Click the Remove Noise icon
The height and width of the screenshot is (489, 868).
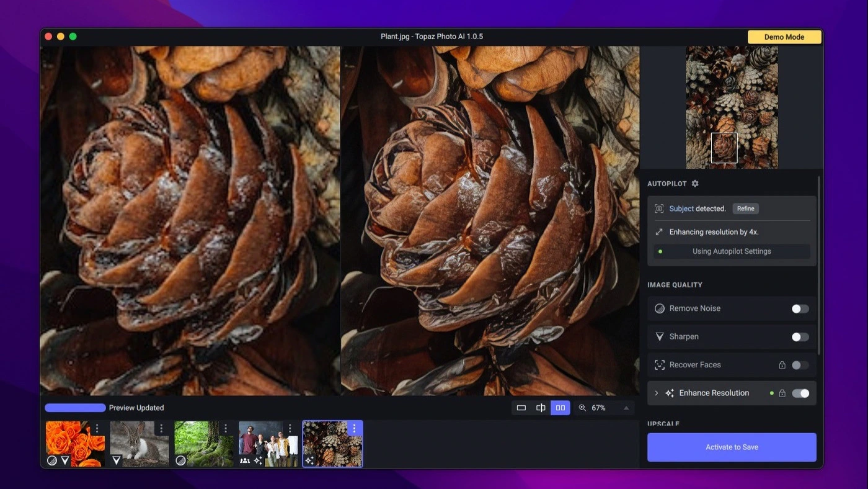660,308
